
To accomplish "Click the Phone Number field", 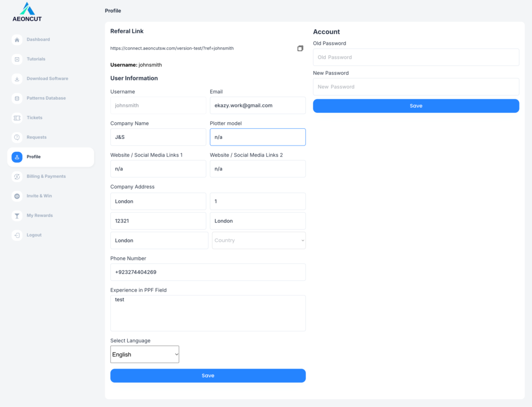I will tap(208, 272).
